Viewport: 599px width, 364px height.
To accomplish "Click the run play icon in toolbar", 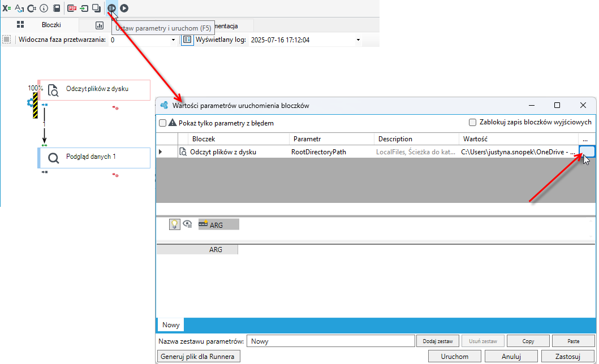I will pos(124,8).
